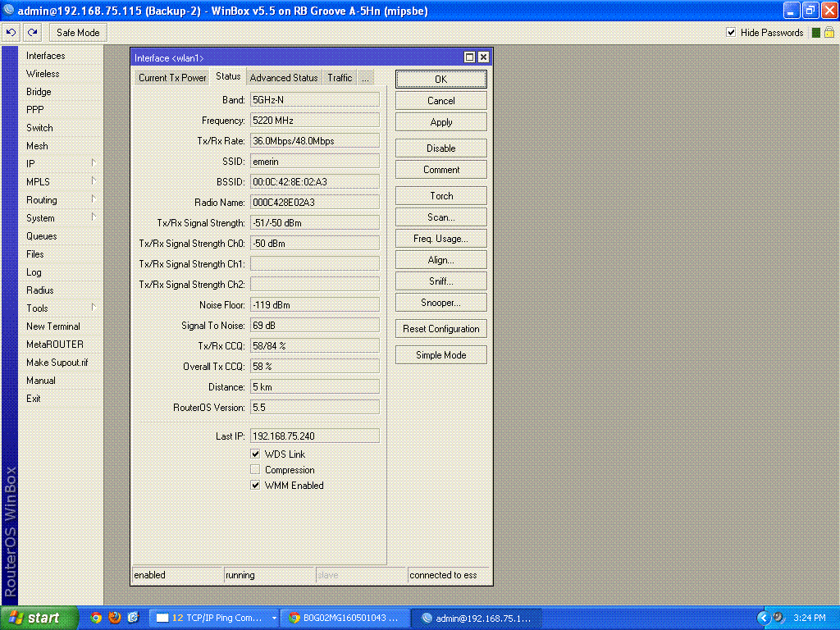Uncheck the WMM Enabled checkbox
840x630 pixels.
tap(256, 486)
